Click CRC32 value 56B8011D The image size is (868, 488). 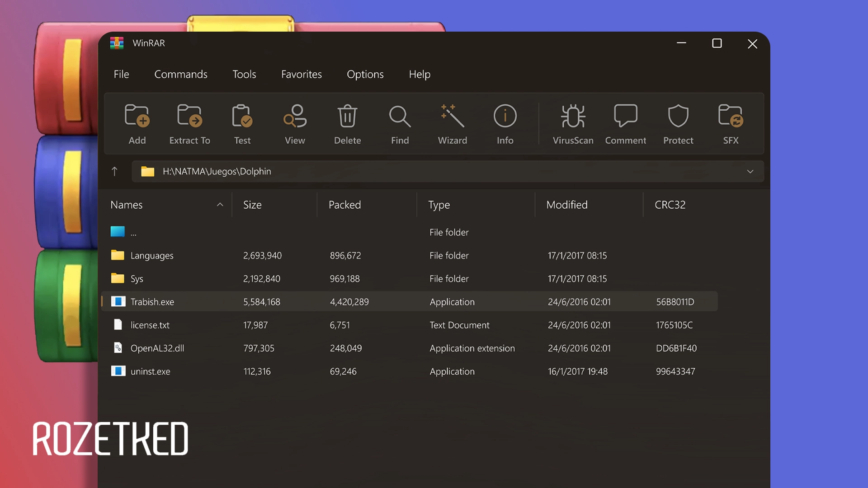(675, 302)
